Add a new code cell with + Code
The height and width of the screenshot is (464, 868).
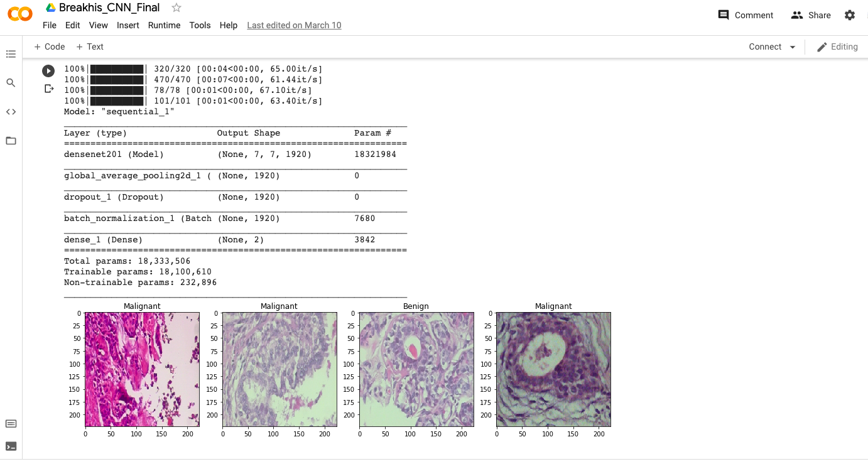(49, 46)
